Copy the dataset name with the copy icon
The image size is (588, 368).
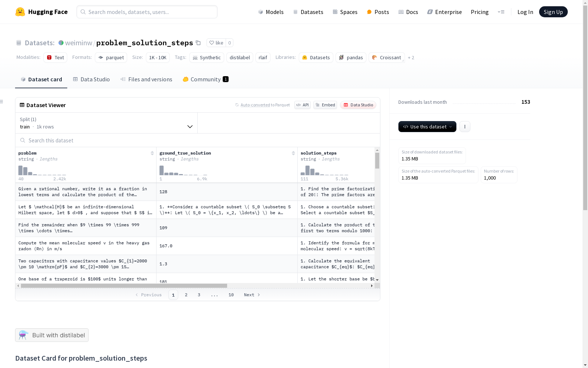[x=198, y=43]
